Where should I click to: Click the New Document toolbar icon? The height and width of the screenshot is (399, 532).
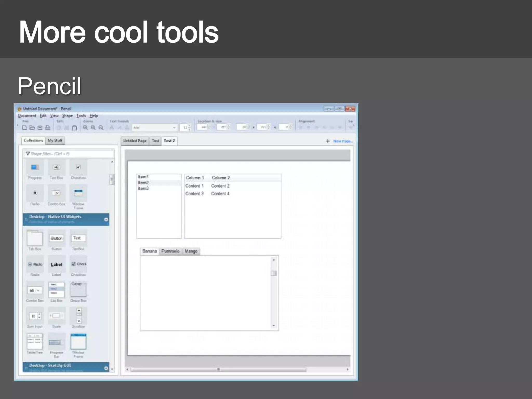[24, 128]
